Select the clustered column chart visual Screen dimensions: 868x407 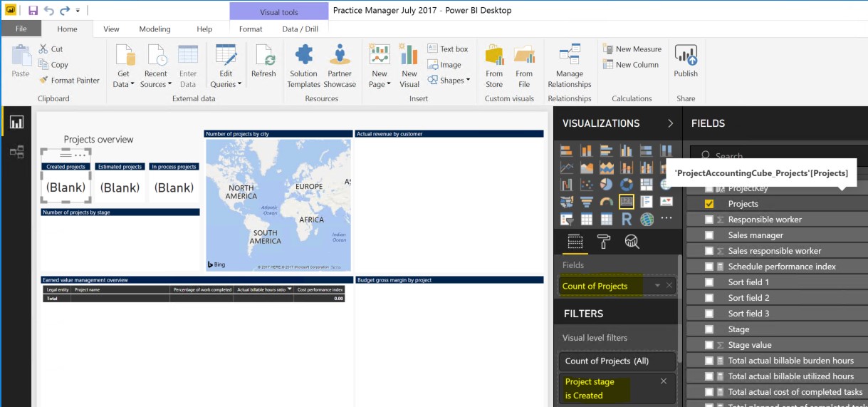[627, 150]
